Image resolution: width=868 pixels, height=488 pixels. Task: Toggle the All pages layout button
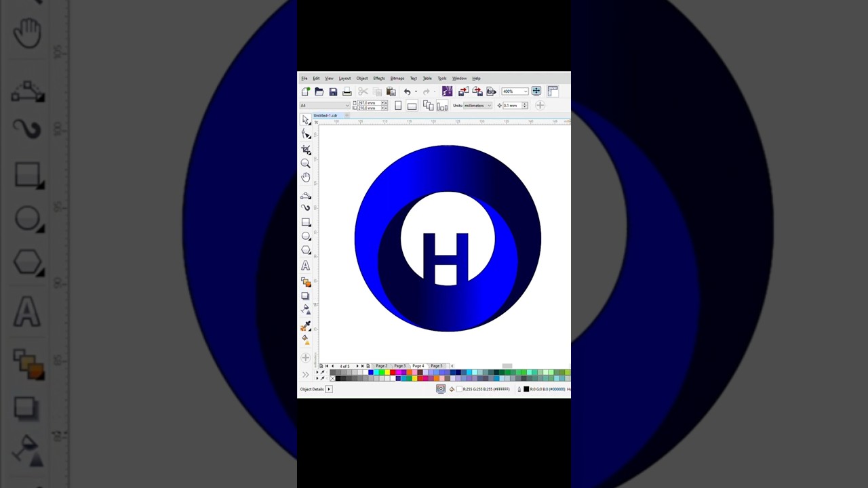(429, 105)
